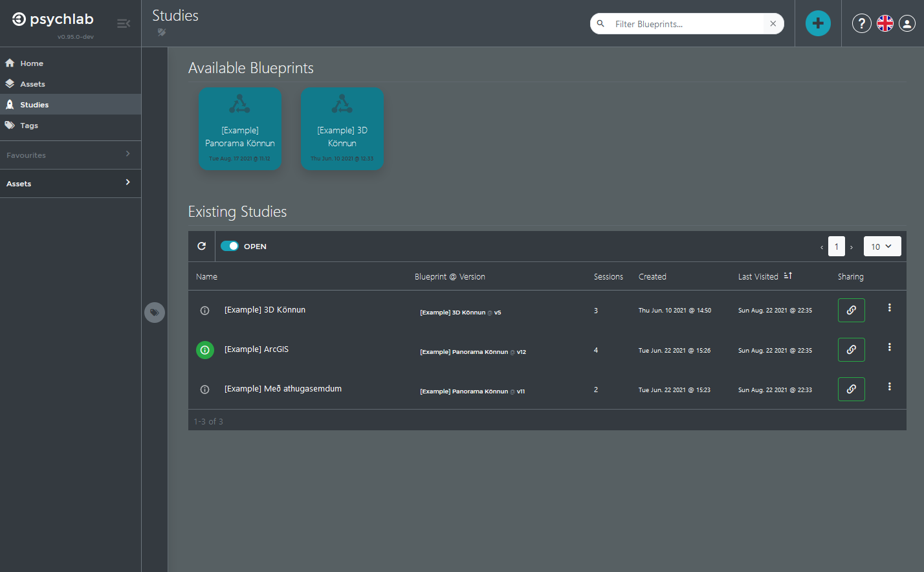Open the user account profile icon

coord(907,23)
